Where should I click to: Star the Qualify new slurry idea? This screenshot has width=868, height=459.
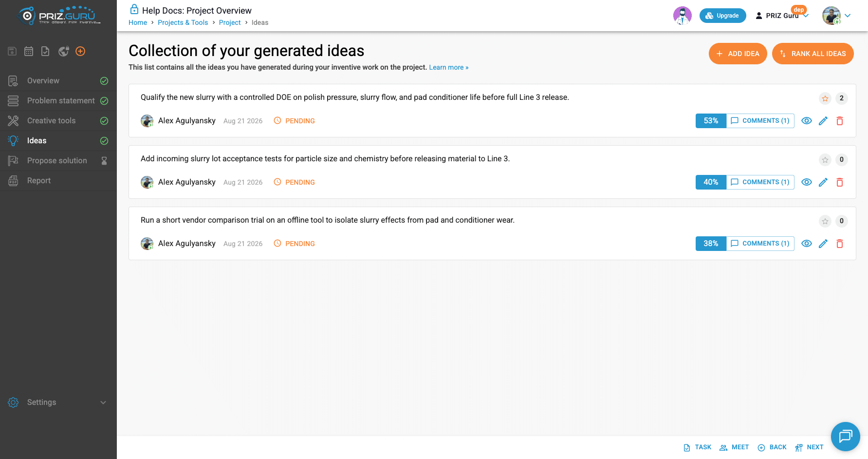tap(825, 98)
